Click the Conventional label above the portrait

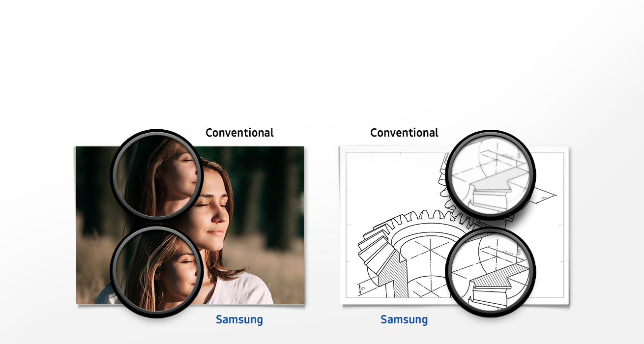click(239, 133)
